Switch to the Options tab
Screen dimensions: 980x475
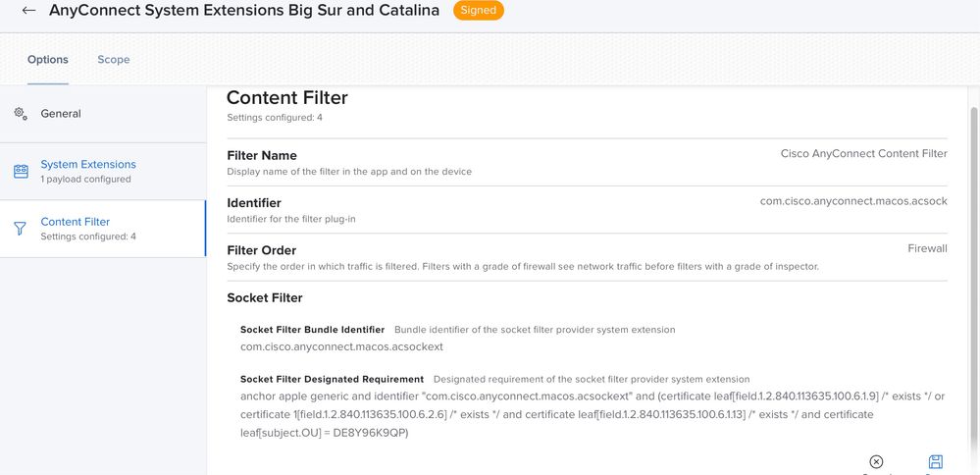tap(48, 59)
